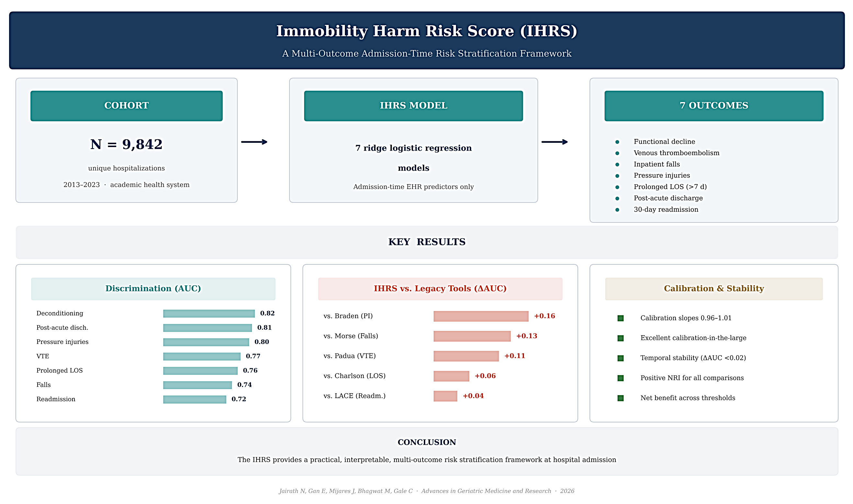This screenshot has height=504, width=853.
Task: Select the COHORT header box
Action: point(126,106)
